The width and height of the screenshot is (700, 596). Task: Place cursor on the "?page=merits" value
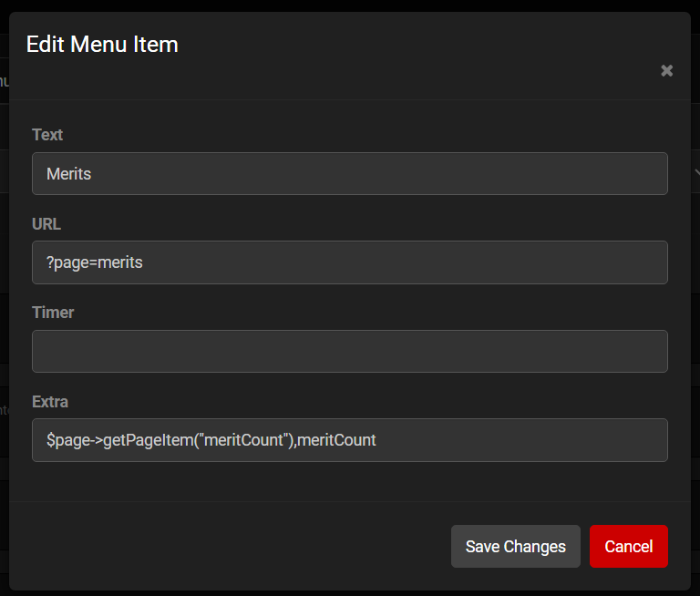pos(95,262)
